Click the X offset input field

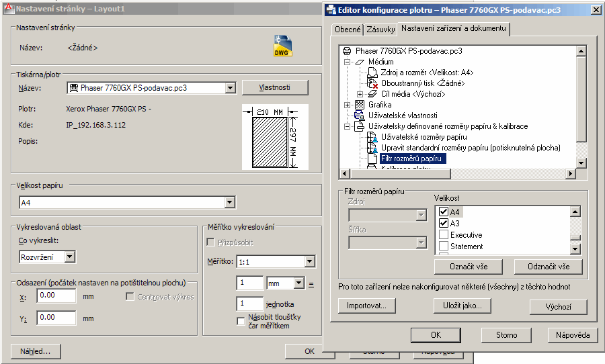tap(56, 296)
